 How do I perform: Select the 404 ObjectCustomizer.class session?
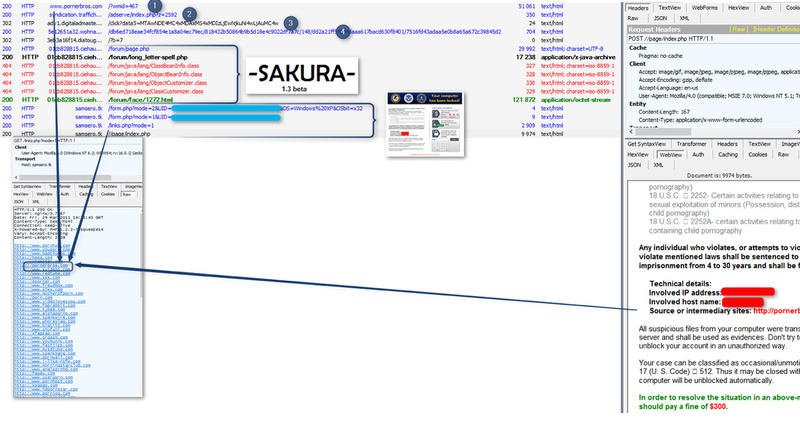[x=310, y=83]
